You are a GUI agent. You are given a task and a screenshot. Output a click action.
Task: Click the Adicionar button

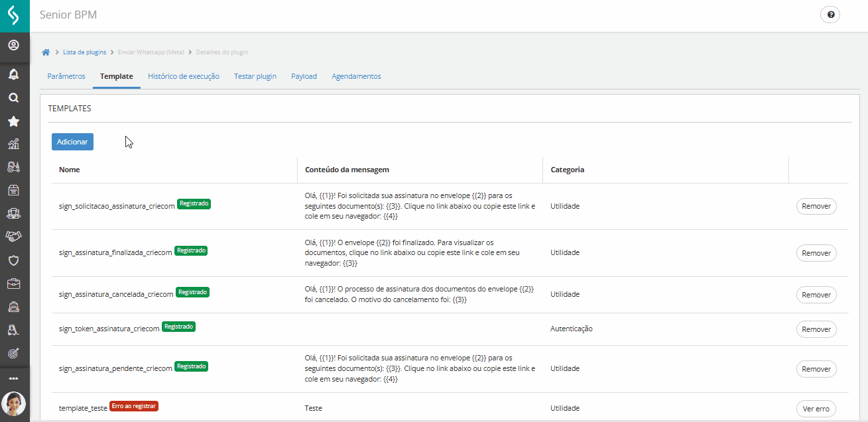(x=72, y=142)
